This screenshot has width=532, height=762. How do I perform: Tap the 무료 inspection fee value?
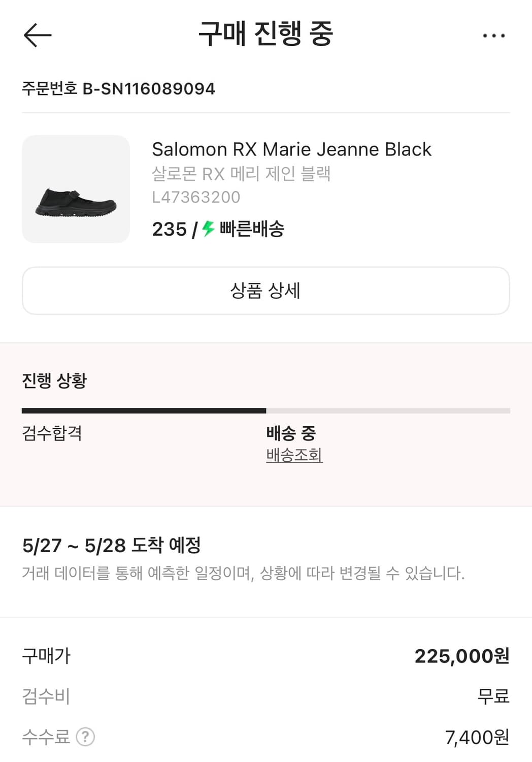(x=493, y=696)
